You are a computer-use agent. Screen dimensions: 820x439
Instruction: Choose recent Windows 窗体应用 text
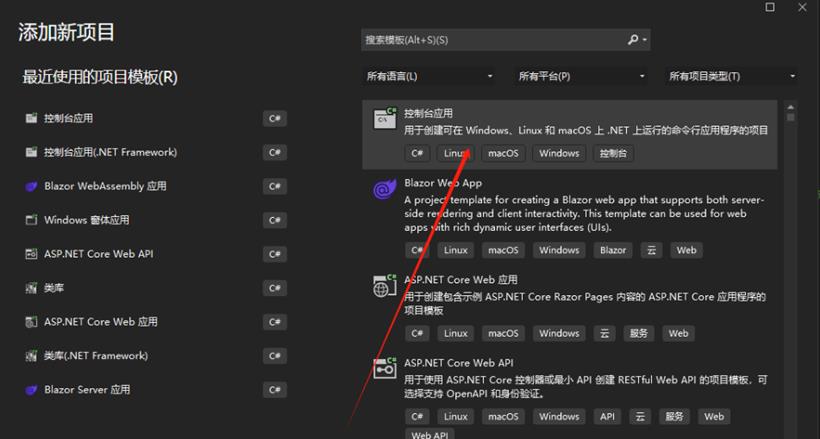[86, 220]
